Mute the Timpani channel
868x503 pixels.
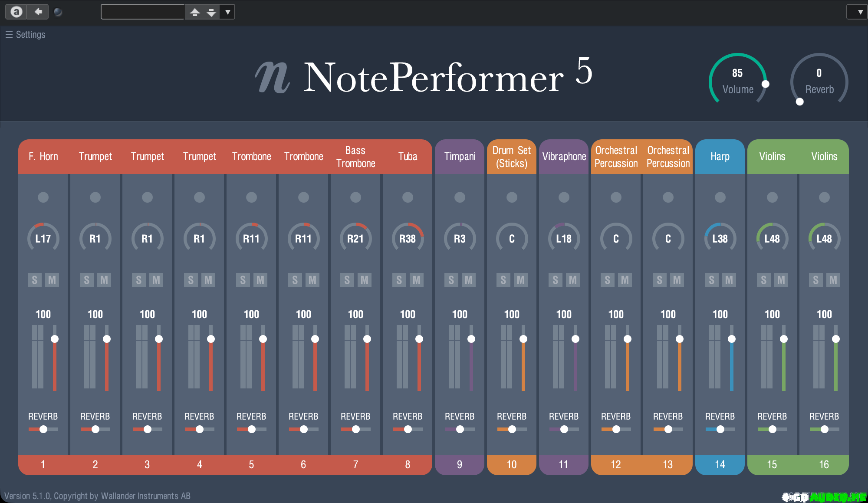tap(469, 280)
